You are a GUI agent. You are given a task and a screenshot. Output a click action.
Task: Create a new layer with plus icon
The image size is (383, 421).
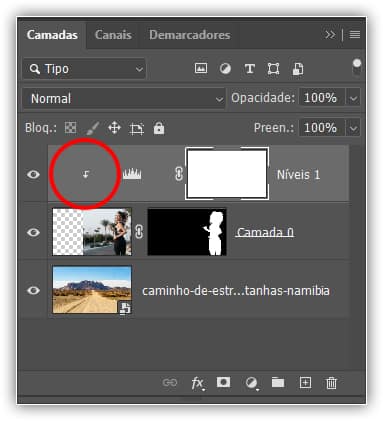pos(305,383)
